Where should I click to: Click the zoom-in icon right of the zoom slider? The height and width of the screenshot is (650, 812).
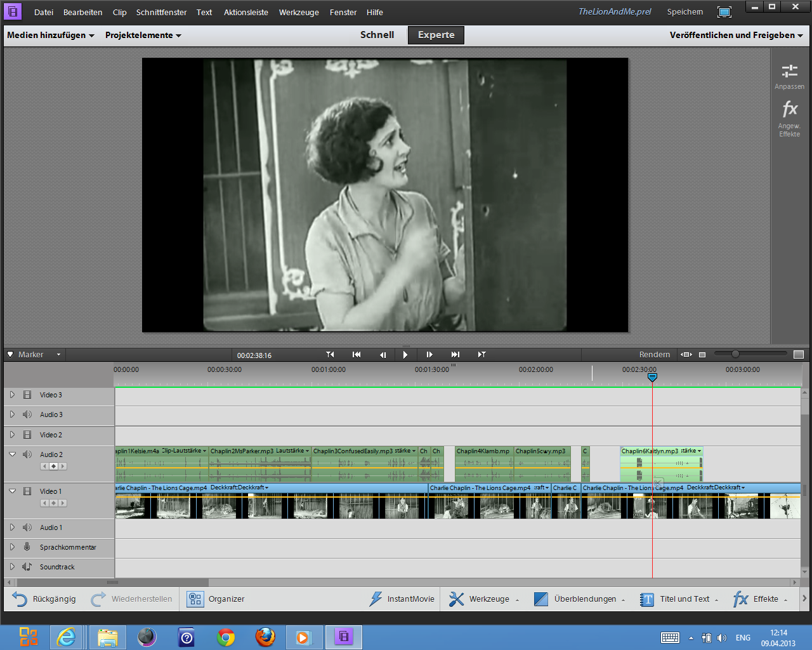tap(799, 354)
